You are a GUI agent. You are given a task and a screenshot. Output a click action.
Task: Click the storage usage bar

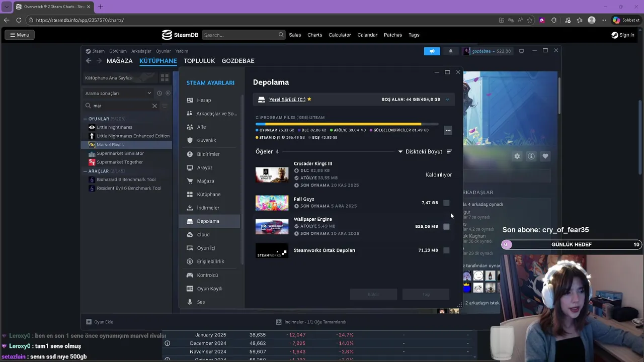[x=347, y=124]
